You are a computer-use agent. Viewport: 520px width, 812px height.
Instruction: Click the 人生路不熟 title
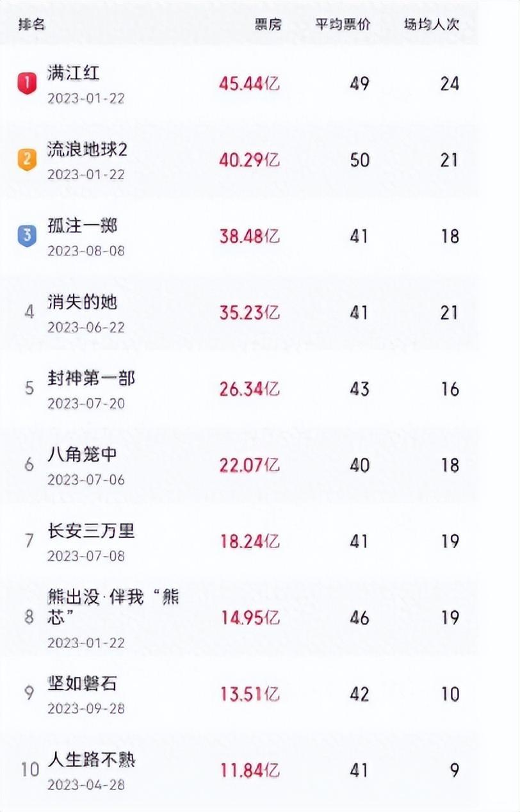click(x=92, y=759)
